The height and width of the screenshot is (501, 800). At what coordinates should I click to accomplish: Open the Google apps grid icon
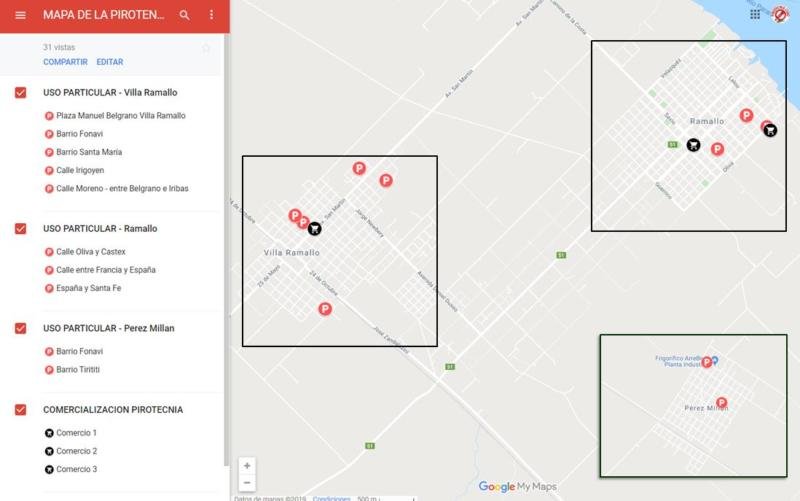[x=754, y=14]
